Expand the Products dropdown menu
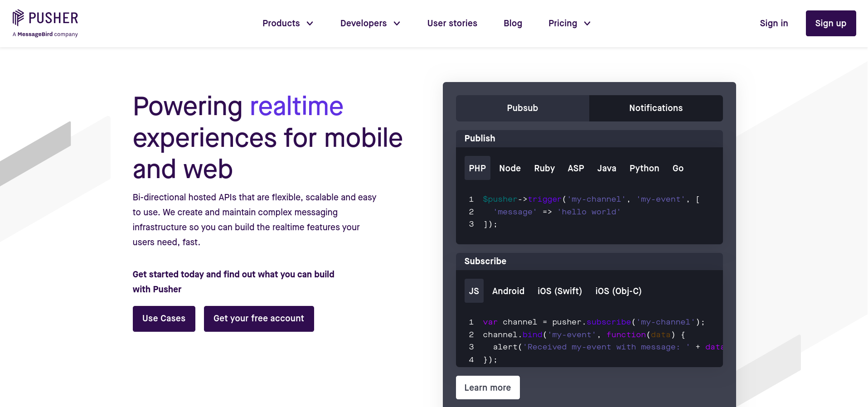Screen dimensions: 868x407 [x=287, y=23]
